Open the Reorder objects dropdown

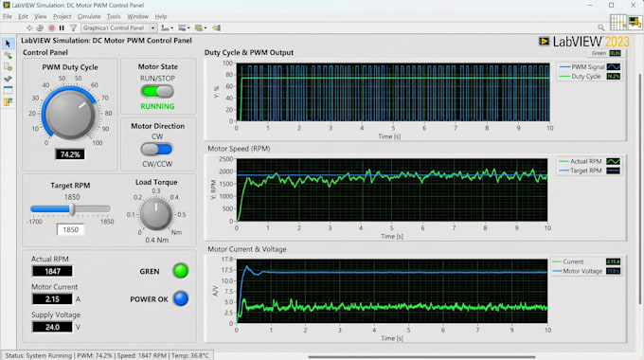click(201, 27)
